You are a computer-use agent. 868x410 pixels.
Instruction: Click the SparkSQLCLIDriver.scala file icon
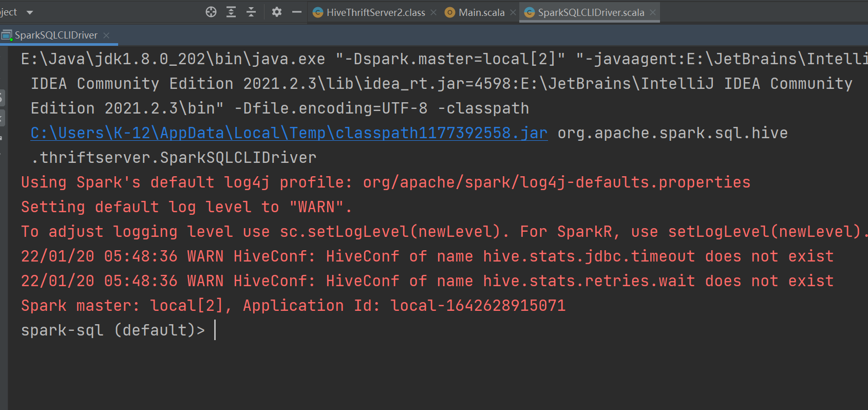530,12
